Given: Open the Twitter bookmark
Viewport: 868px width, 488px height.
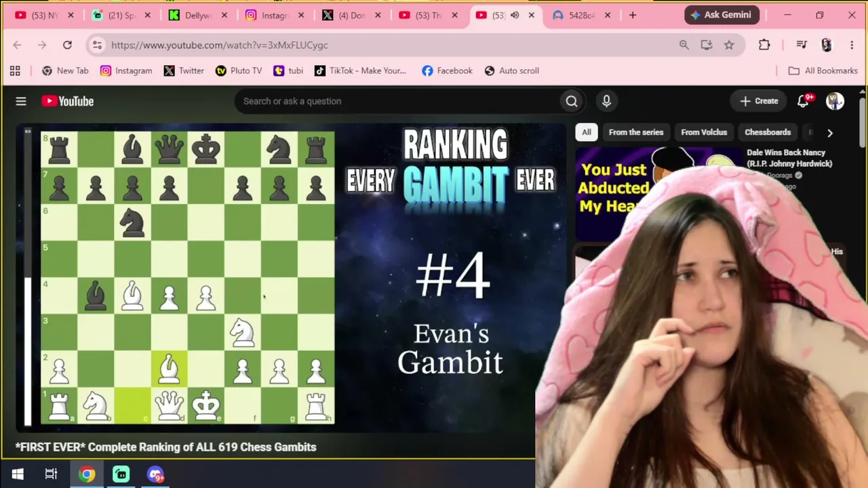Looking at the screenshot, I should click(184, 70).
